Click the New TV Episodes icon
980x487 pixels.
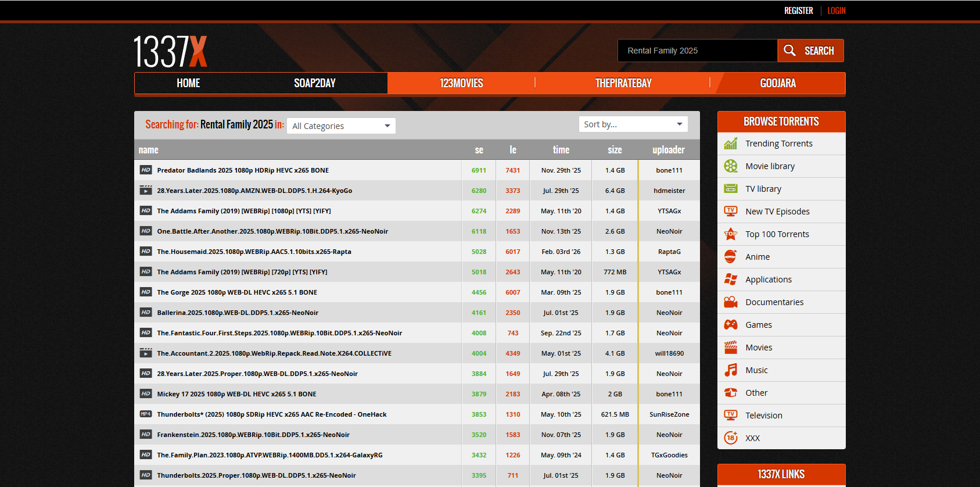pos(731,212)
